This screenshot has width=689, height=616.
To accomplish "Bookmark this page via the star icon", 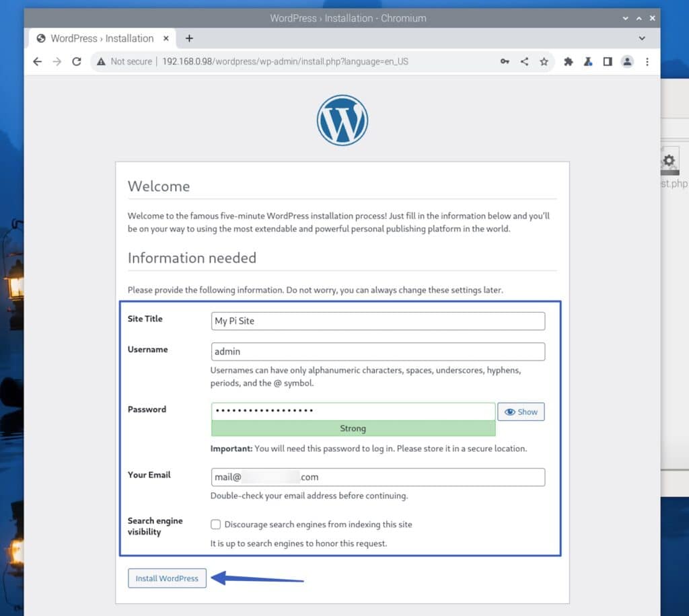I will point(544,61).
